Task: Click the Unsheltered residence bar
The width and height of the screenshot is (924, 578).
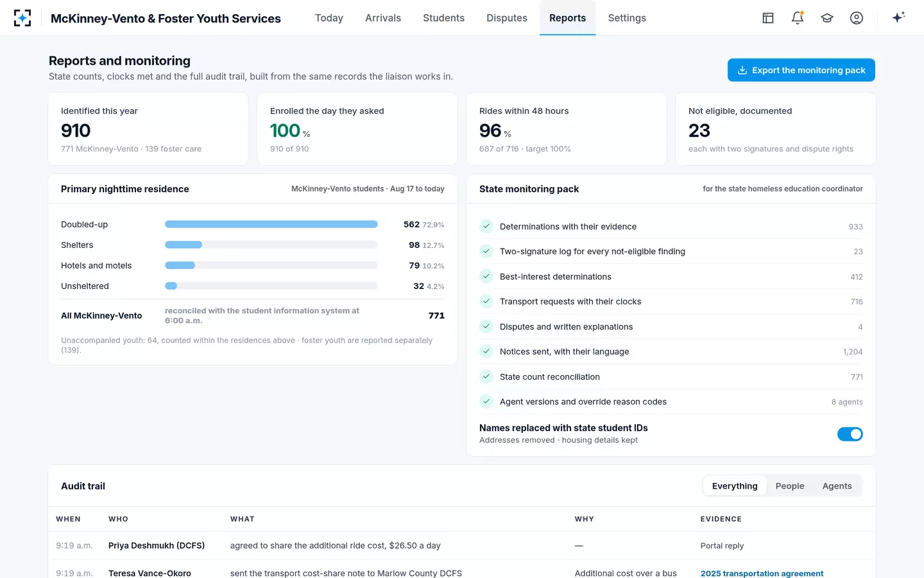Action: click(271, 286)
